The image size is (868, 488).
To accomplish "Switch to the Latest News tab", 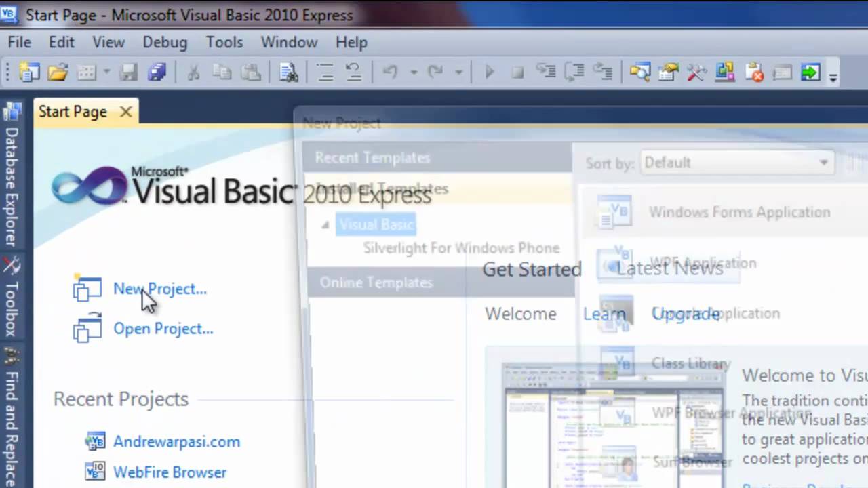I will click(669, 268).
